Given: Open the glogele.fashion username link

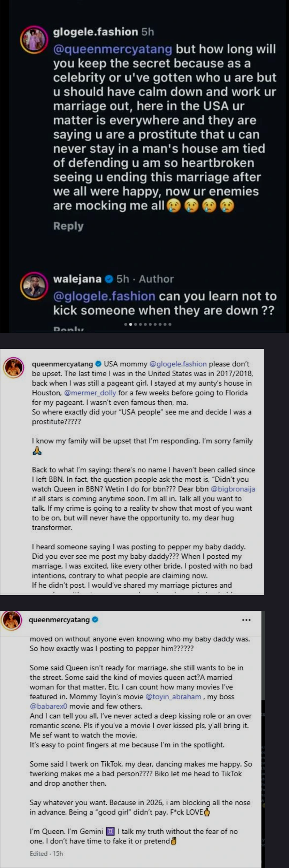Looking at the screenshot, I should (x=95, y=32).
